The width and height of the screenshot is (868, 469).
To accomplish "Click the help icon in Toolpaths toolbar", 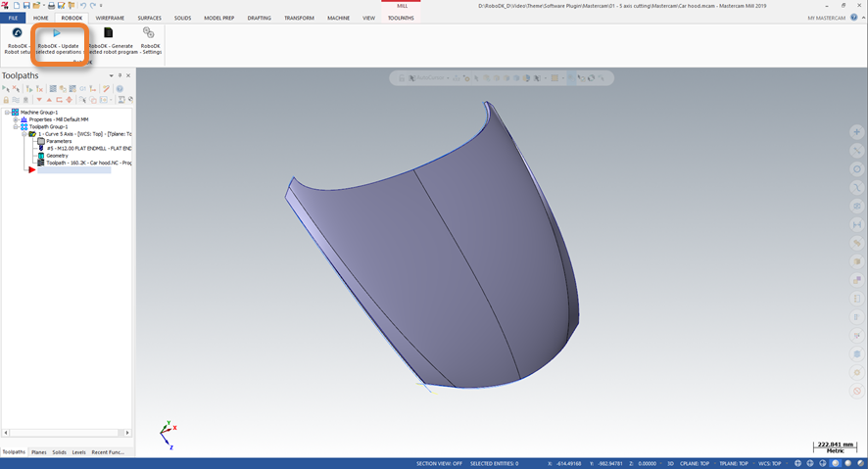I will click(x=120, y=88).
